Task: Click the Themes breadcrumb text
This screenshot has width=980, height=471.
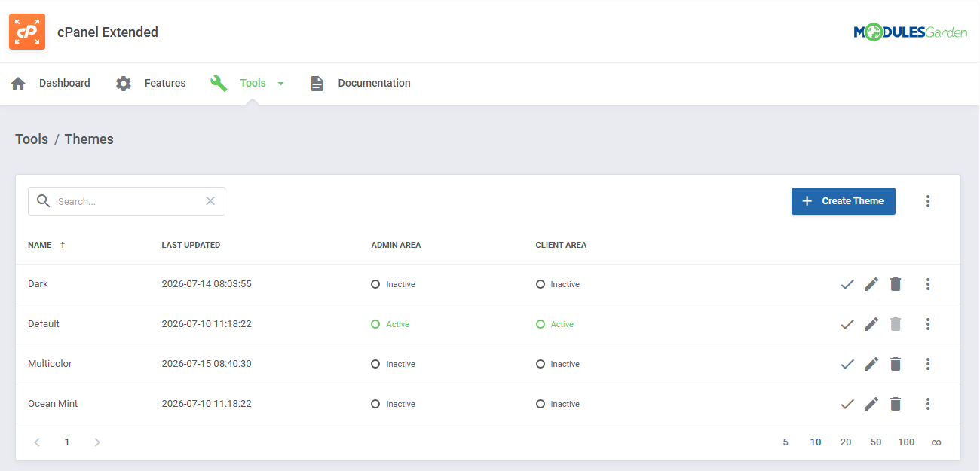Action: click(x=89, y=139)
